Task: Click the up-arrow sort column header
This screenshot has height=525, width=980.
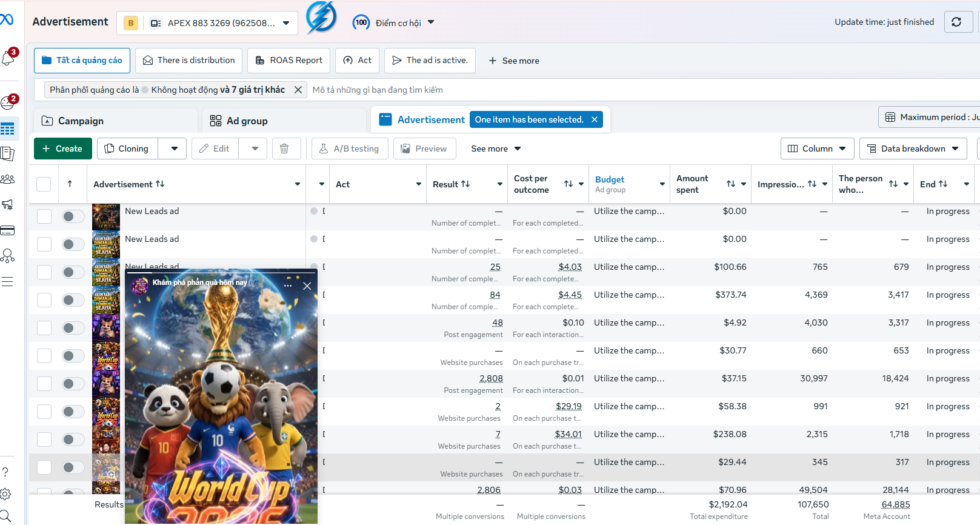Action: [x=70, y=184]
